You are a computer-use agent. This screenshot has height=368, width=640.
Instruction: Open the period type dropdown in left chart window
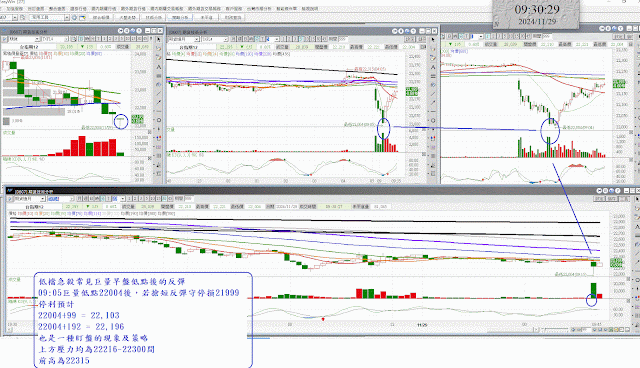pos(37,39)
